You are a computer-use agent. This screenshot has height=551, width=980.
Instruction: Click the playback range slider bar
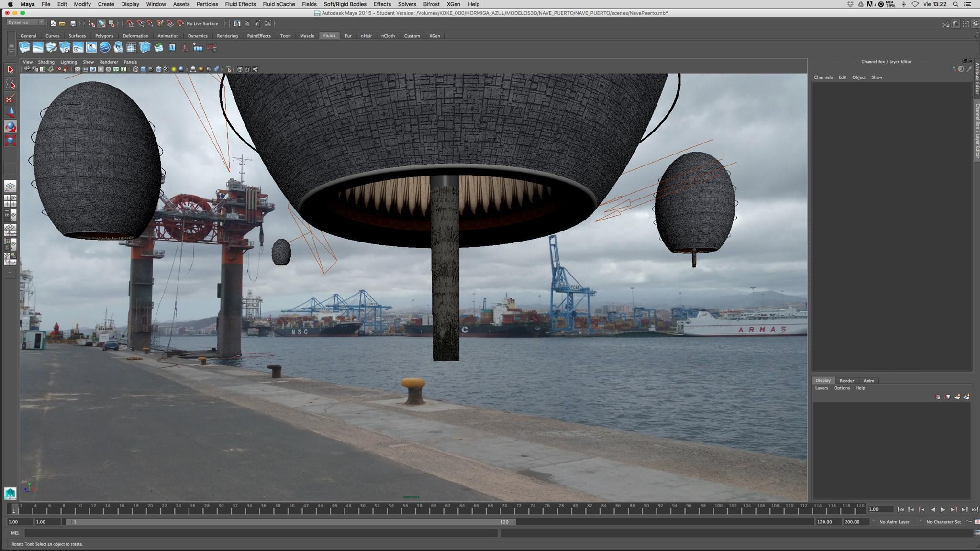pyautogui.click(x=290, y=522)
